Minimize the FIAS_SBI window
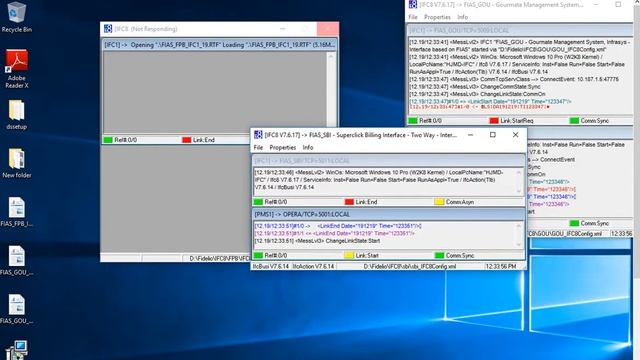Screen dimensions: 640x360 (470, 135)
